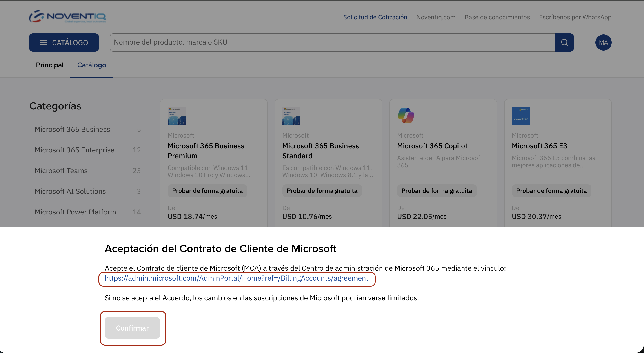This screenshot has width=644, height=353.
Task: Open the Noventiq.com link
Action: coord(436,17)
